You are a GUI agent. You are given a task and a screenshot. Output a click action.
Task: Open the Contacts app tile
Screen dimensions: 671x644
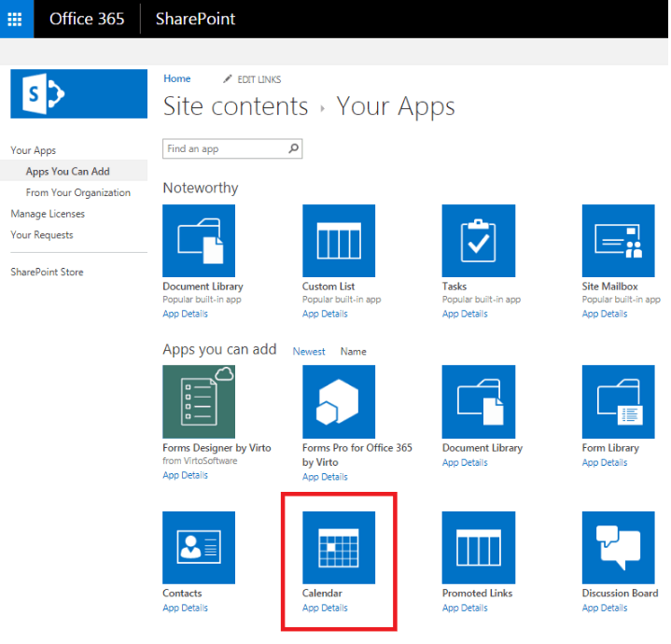tap(199, 548)
